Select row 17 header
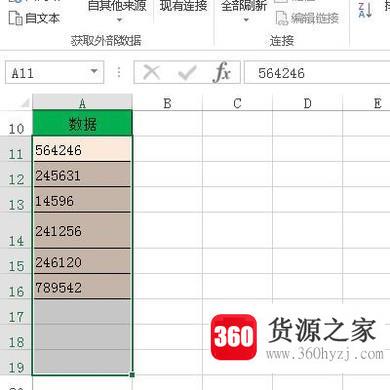390x390 pixels. [x=16, y=312]
